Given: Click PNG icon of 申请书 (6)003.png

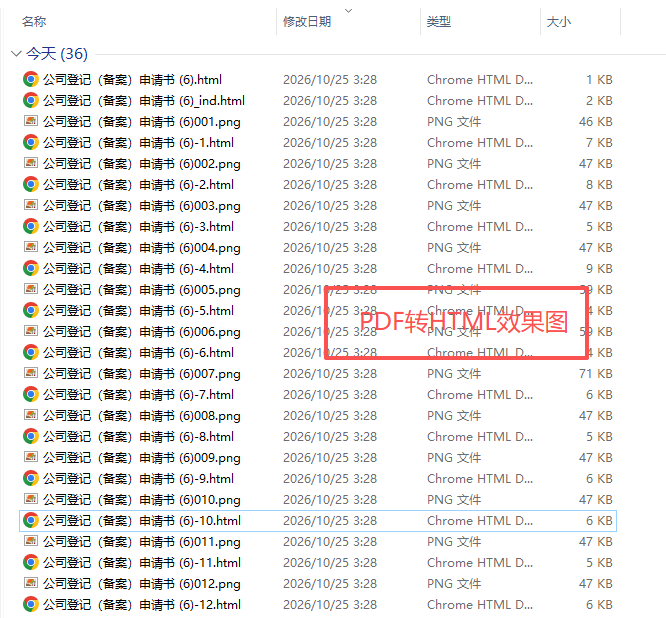Looking at the screenshot, I should [31, 205].
